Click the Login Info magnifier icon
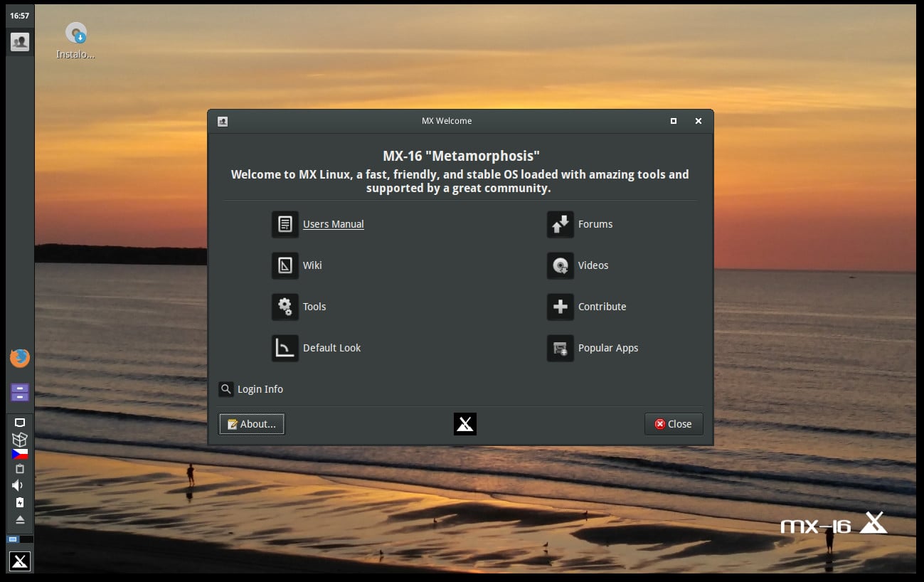 point(226,389)
